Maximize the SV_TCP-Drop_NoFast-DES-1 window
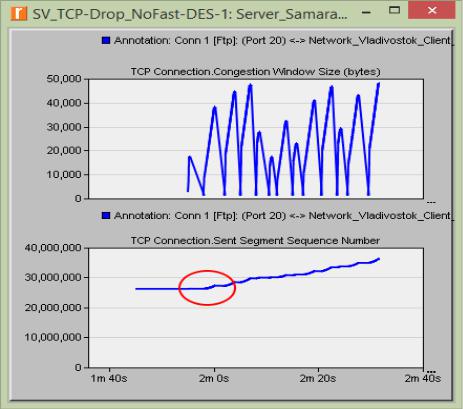Screen dimensions: 463x409 394,10
